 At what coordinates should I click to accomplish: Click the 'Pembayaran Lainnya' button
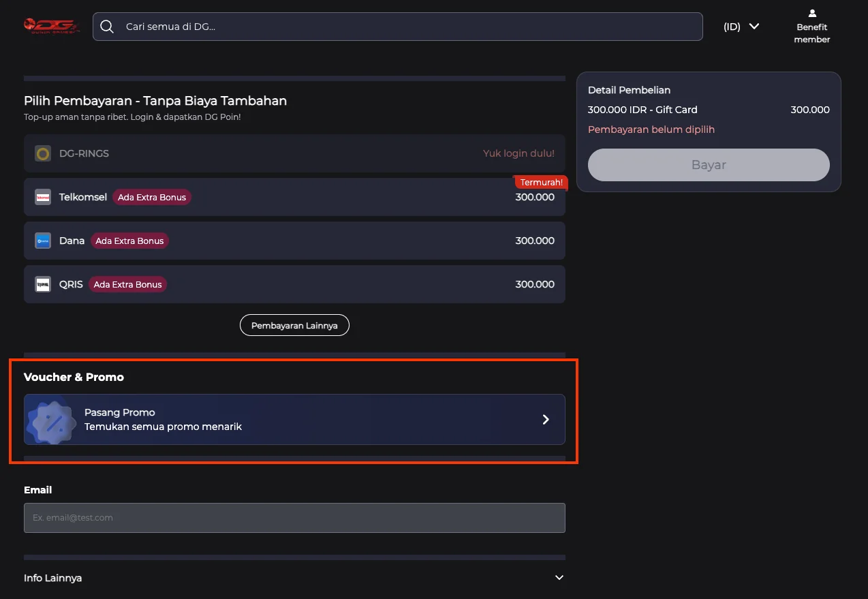294,325
